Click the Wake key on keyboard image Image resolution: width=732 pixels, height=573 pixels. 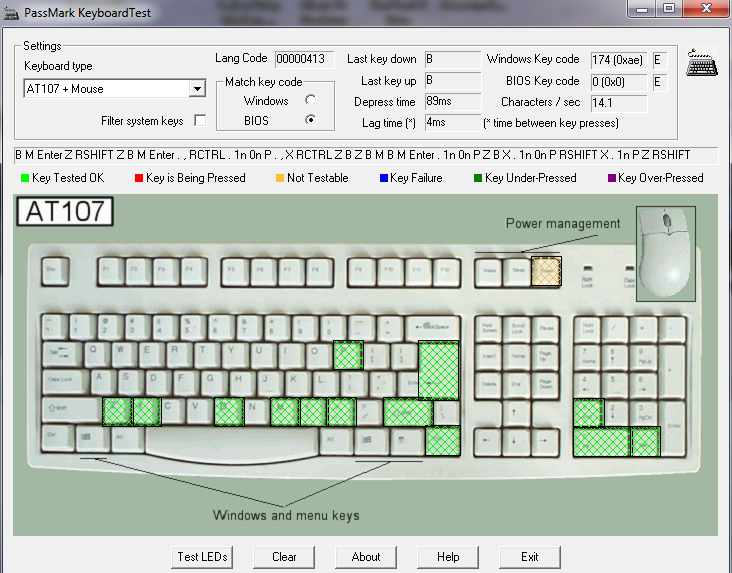(x=489, y=271)
